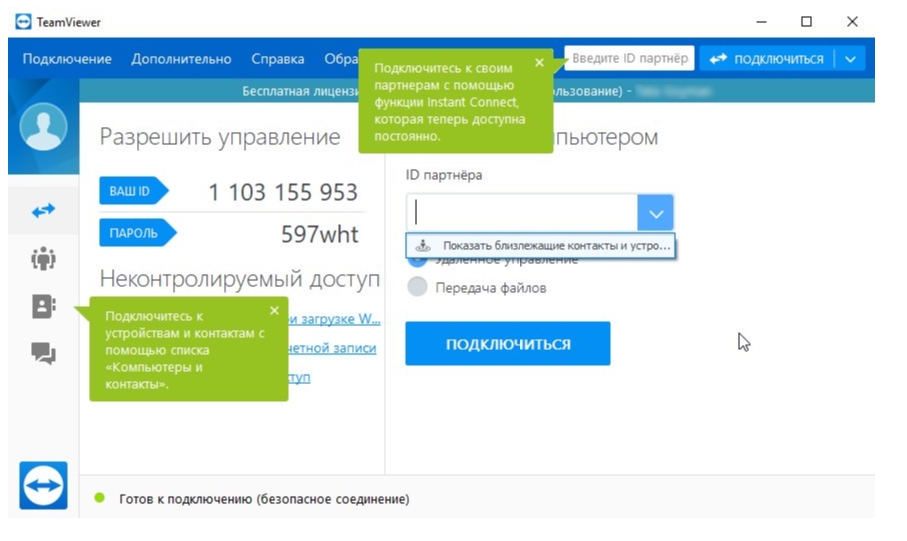
Task: Click the Разрешить управление heading
Action: tap(220, 137)
